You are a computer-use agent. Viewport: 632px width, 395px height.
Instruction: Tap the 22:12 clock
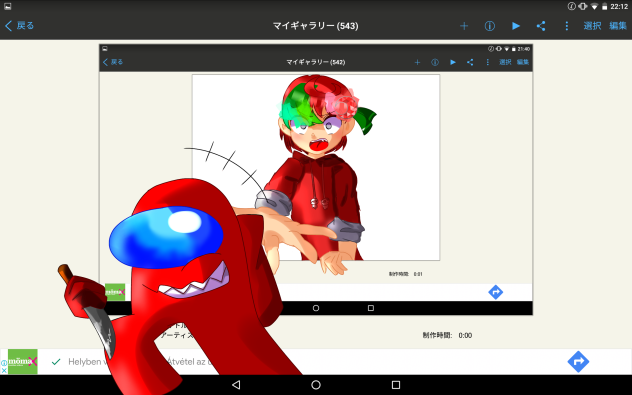tap(619, 6)
